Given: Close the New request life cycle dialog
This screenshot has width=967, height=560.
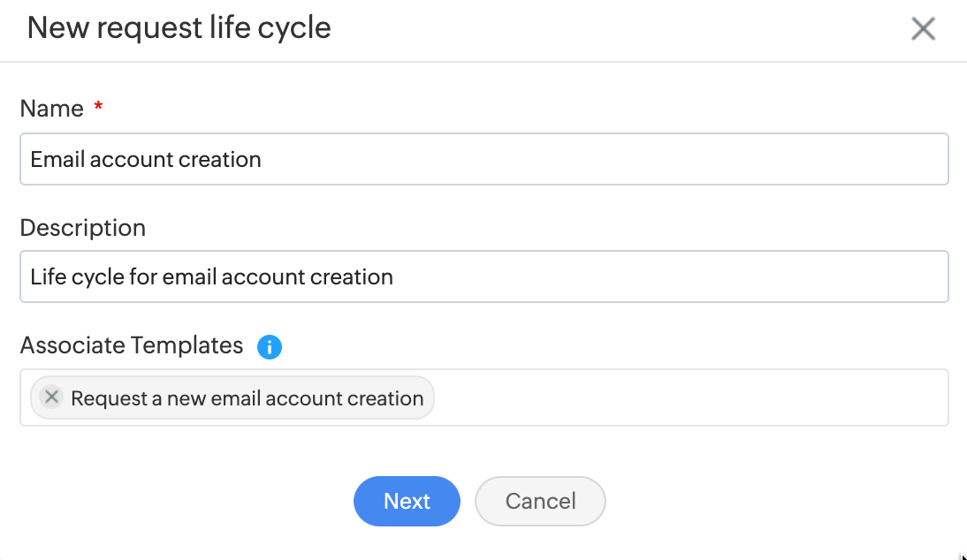Looking at the screenshot, I should coord(923,29).
